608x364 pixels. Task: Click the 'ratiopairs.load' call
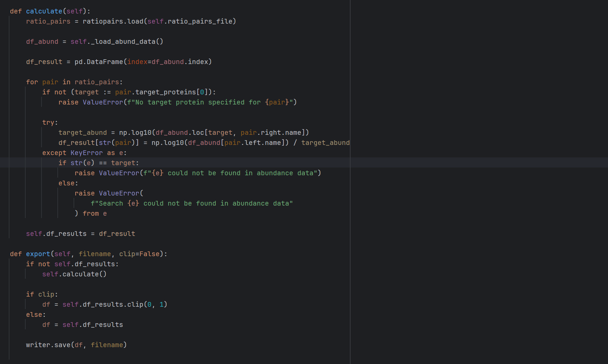(x=113, y=21)
